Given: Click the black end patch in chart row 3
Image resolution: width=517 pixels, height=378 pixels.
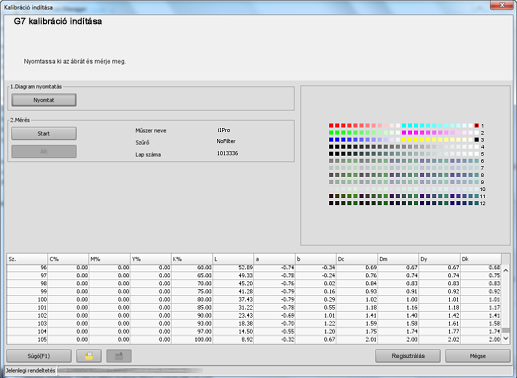Looking at the screenshot, I should point(477,140).
